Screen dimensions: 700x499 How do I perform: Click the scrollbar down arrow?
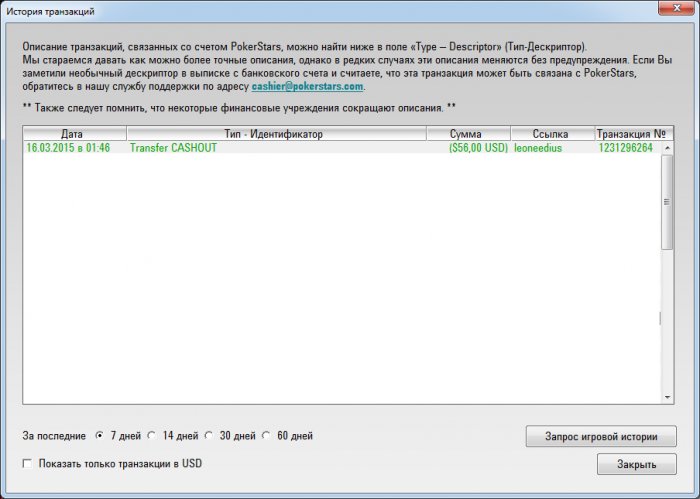[x=667, y=397]
